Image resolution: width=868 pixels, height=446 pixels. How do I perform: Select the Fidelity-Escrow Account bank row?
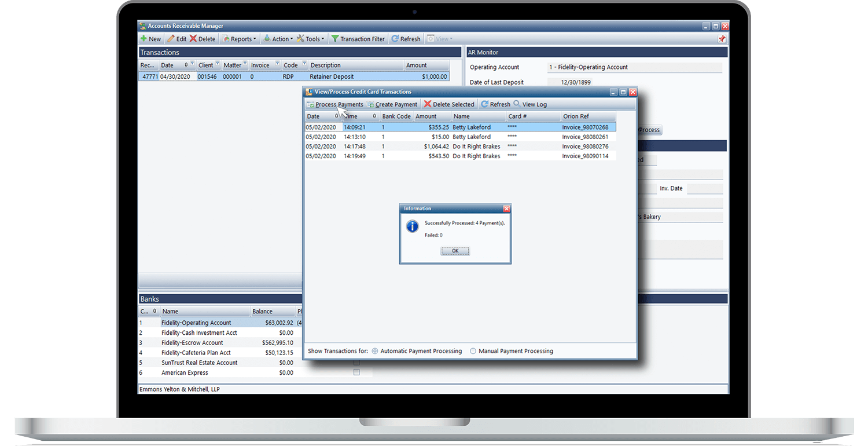(x=192, y=343)
